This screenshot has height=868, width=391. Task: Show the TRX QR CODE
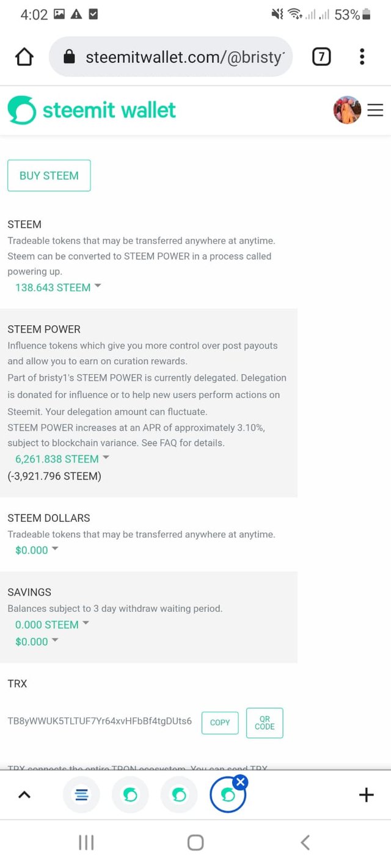(265, 723)
